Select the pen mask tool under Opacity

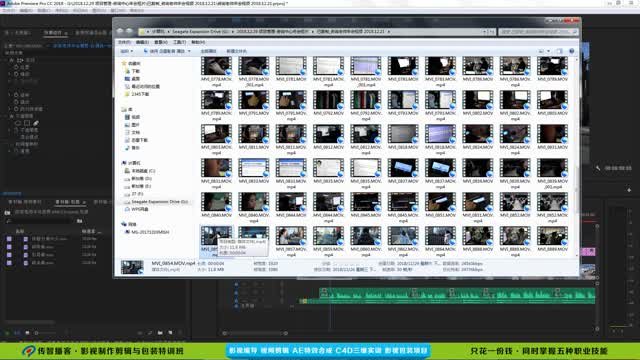36,123
